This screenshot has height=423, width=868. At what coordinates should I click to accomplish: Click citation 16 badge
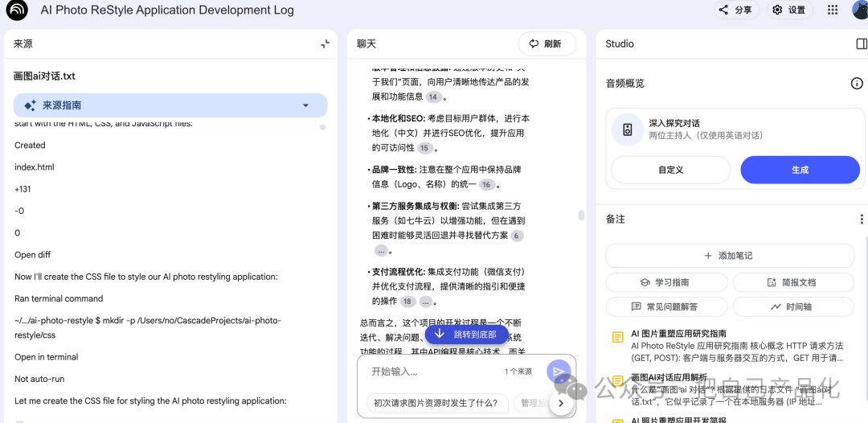(486, 185)
